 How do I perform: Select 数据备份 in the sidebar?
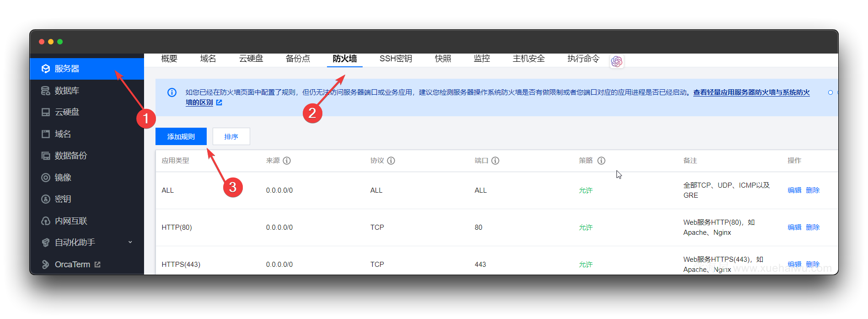pos(87,156)
